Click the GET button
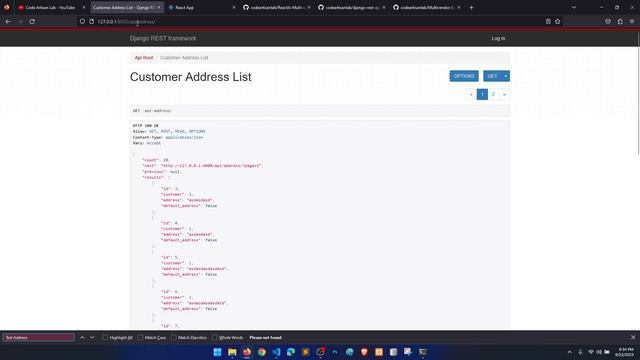The width and height of the screenshot is (640, 360). click(x=492, y=76)
